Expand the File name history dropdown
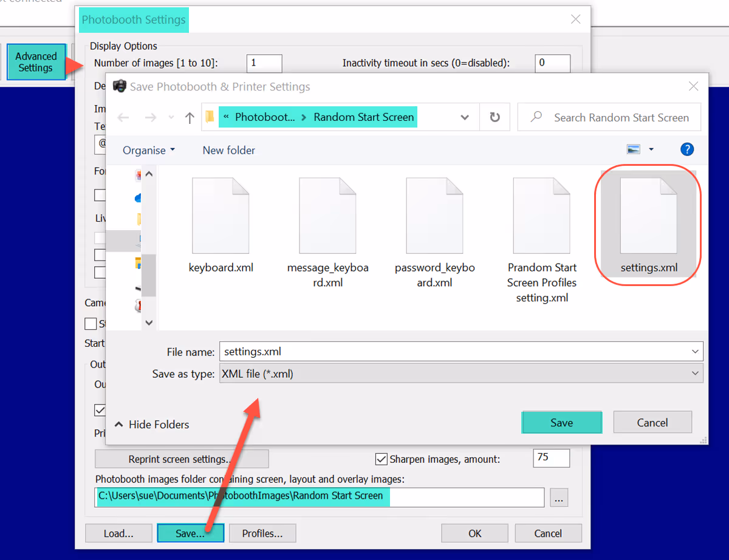 695,351
